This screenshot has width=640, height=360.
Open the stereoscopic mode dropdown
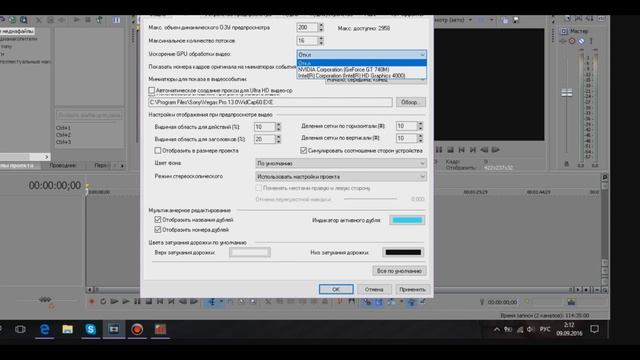(341, 177)
